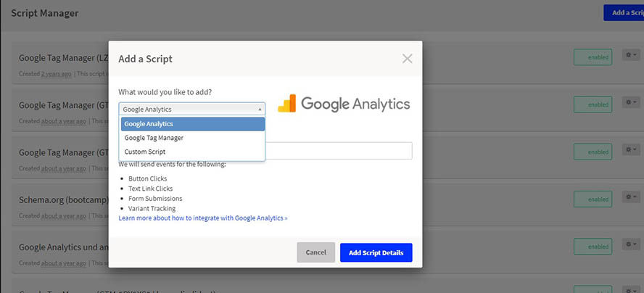Open 'Learn more about how to integrate' link
Image resolution: width=644 pixels, height=293 pixels.
click(203, 218)
